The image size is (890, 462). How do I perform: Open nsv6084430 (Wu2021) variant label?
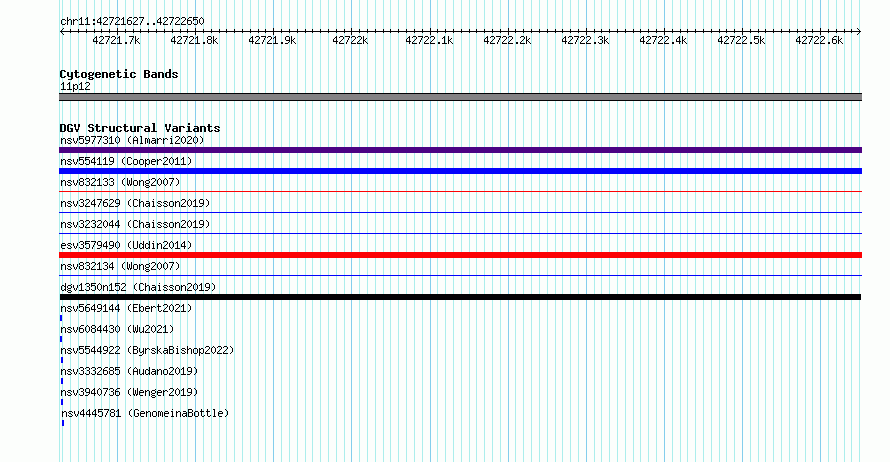(x=117, y=329)
